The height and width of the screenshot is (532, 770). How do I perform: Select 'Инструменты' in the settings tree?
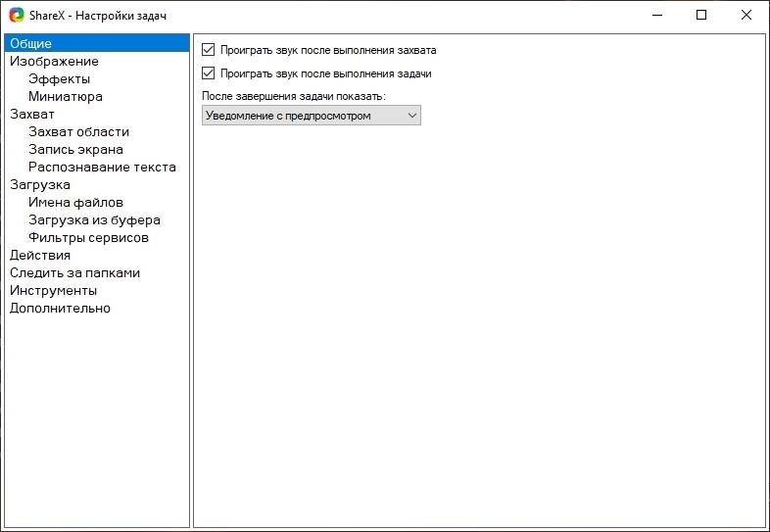tap(53, 290)
